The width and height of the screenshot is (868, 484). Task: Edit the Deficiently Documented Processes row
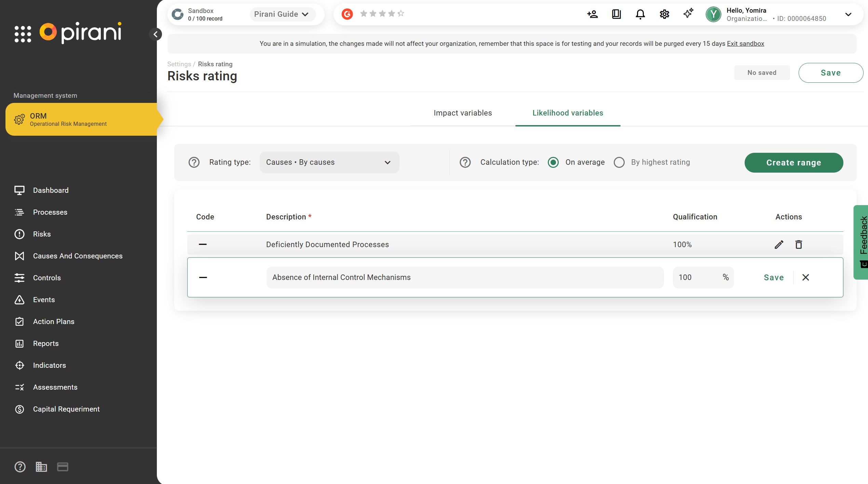click(x=779, y=245)
